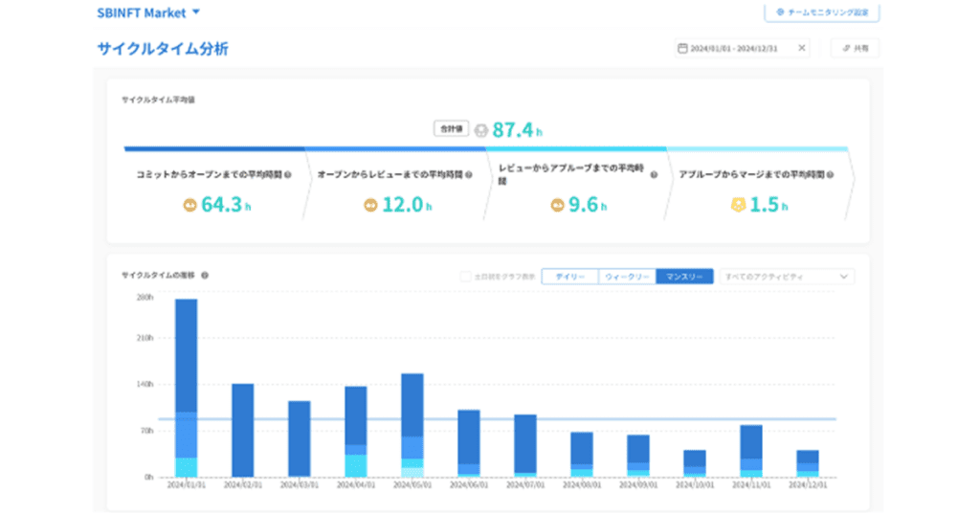Click the 共有 share button
This screenshot has width=980, height=515.
pos(855,48)
